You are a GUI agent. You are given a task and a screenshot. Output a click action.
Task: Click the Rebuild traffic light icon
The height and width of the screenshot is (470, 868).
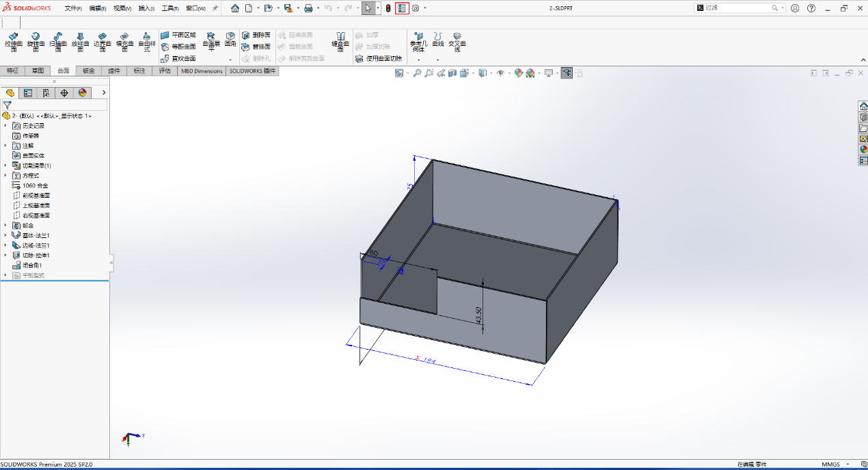click(x=388, y=8)
